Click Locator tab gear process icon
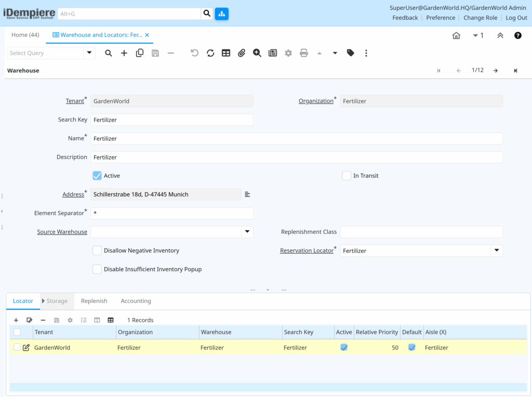The height and width of the screenshot is (397, 532). pyautogui.click(x=70, y=320)
